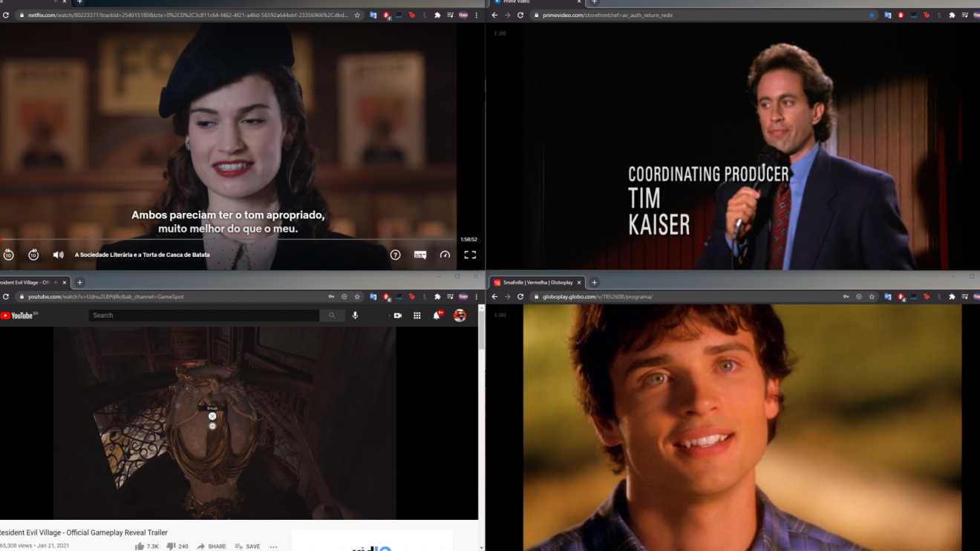
Task: Open the media control icon in Prime Video window
Action: click(x=964, y=15)
